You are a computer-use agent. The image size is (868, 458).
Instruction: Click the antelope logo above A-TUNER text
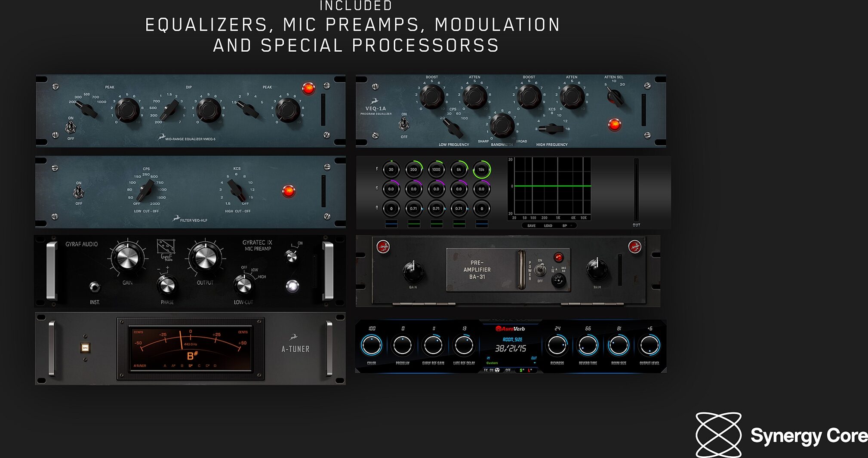coord(294,337)
